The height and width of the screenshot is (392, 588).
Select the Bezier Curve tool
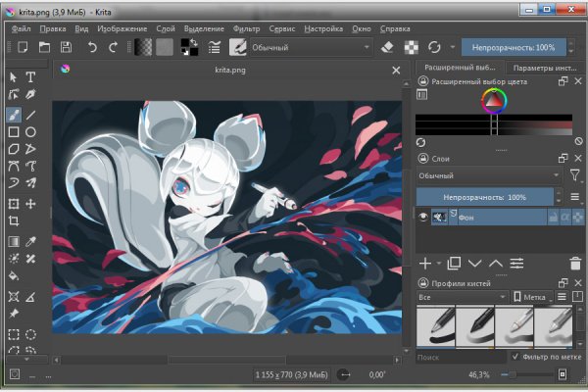tap(14, 166)
